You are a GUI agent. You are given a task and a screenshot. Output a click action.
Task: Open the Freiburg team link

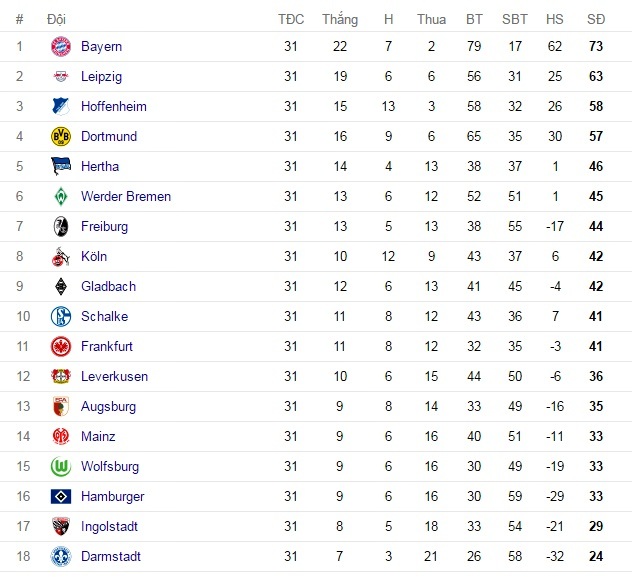click(x=104, y=226)
